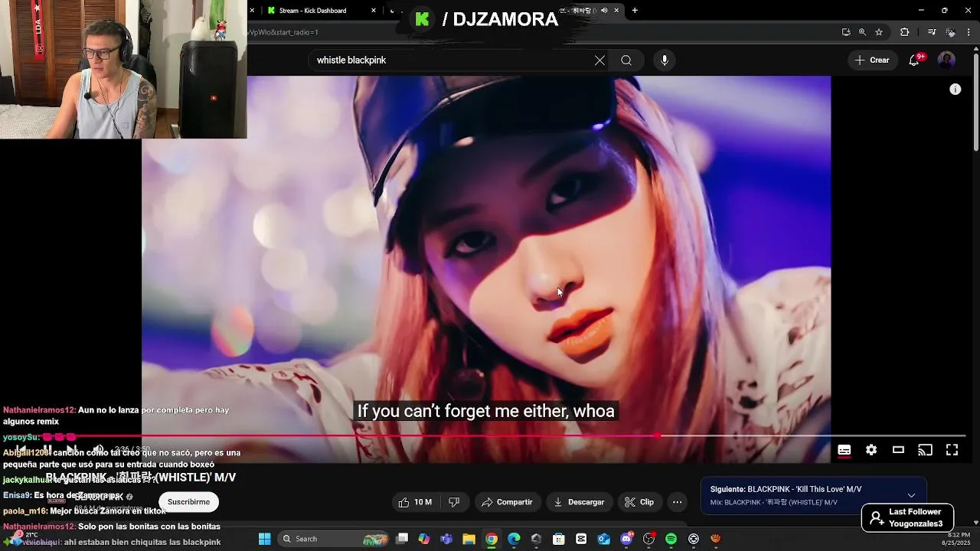Like the video with 10 M thumbs up
Viewport: 980px width, 551px height.
[x=415, y=502]
